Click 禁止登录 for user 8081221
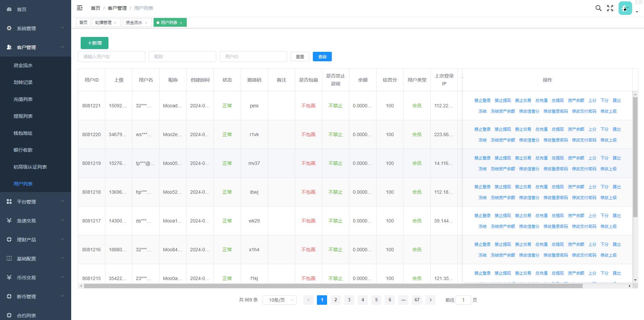The width and height of the screenshot is (644, 320). coord(482,101)
